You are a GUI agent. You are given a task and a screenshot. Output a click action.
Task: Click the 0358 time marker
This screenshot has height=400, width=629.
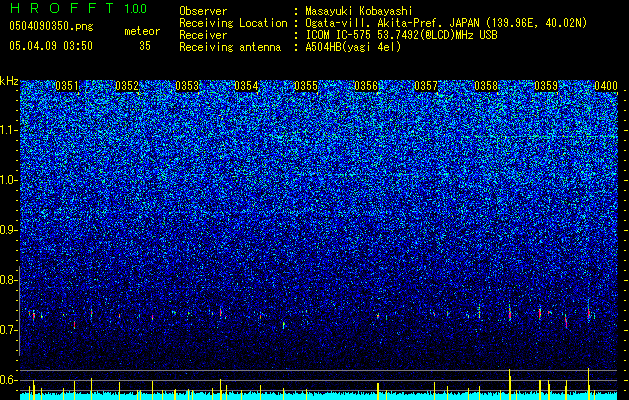click(x=486, y=86)
